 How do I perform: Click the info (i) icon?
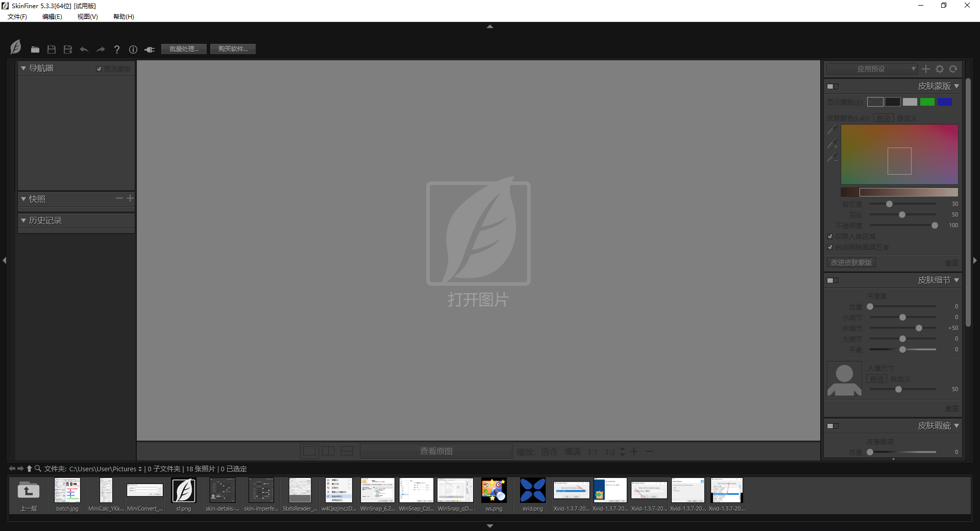133,50
